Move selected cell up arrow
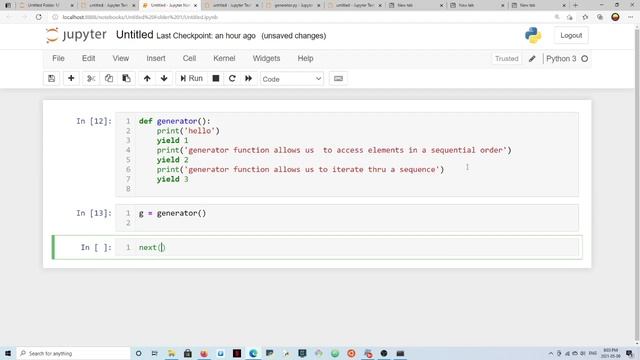Viewport: 640px width, 360px height. pos(147,78)
